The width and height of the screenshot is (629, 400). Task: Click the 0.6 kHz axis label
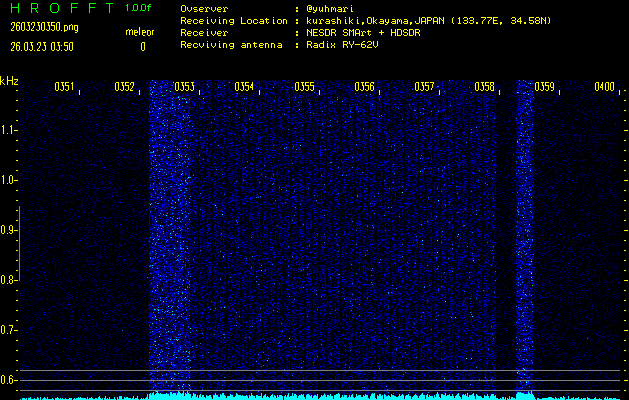click(x=8, y=380)
